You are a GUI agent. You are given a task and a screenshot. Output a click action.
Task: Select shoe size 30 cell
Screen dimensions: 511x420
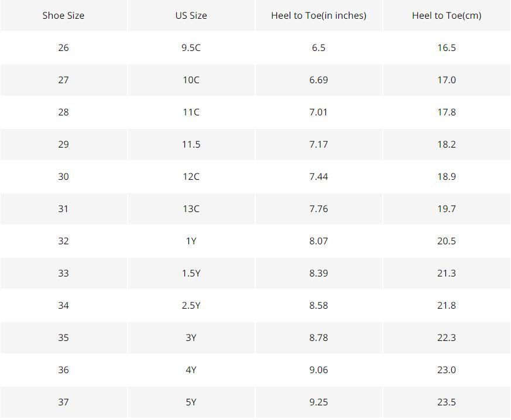tap(64, 177)
